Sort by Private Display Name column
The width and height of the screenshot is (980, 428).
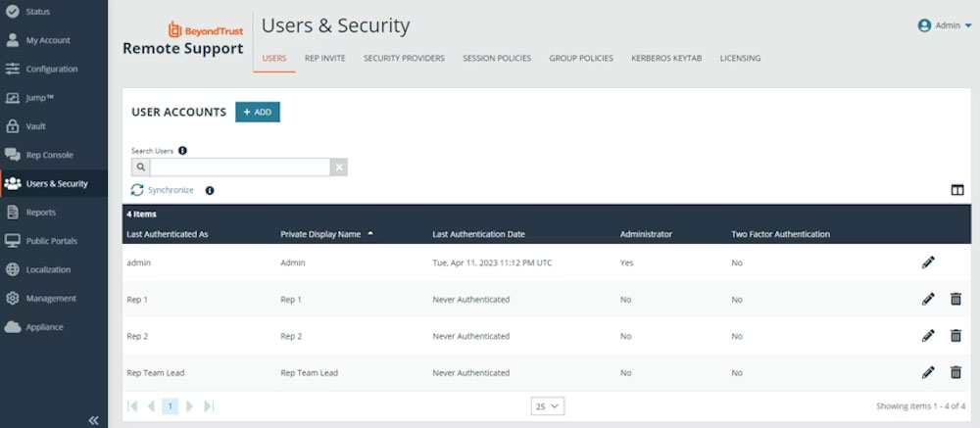[x=320, y=234]
